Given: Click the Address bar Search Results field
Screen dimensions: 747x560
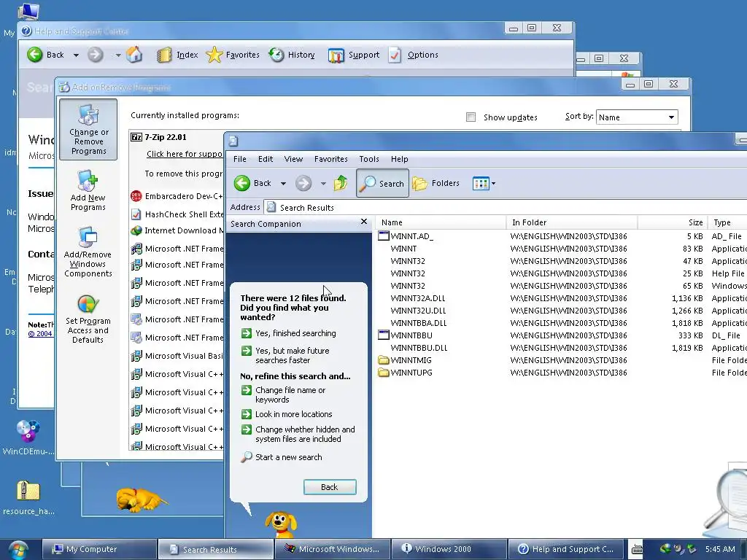Looking at the screenshot, I should tap(505, 208).
